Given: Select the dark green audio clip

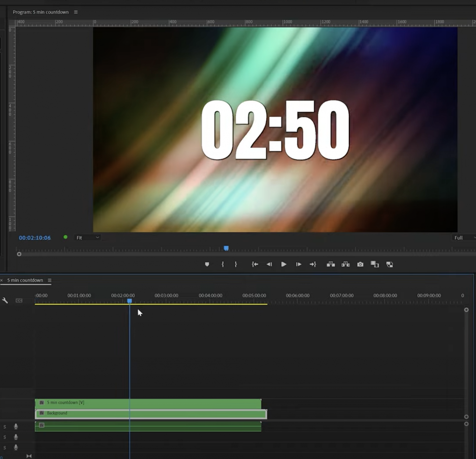Looking at the screenshot, I should coord(148,426).
